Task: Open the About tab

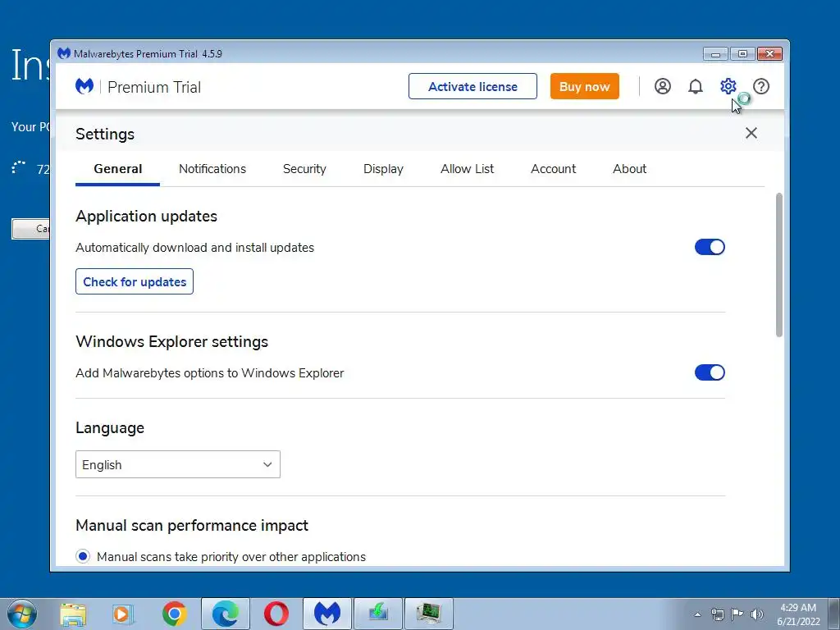Action: pyautogui.click(x=629, y=169)
